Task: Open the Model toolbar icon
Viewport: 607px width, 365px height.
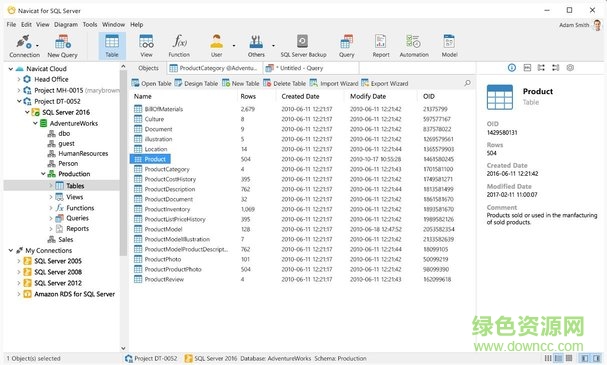Action: [449, 46]
